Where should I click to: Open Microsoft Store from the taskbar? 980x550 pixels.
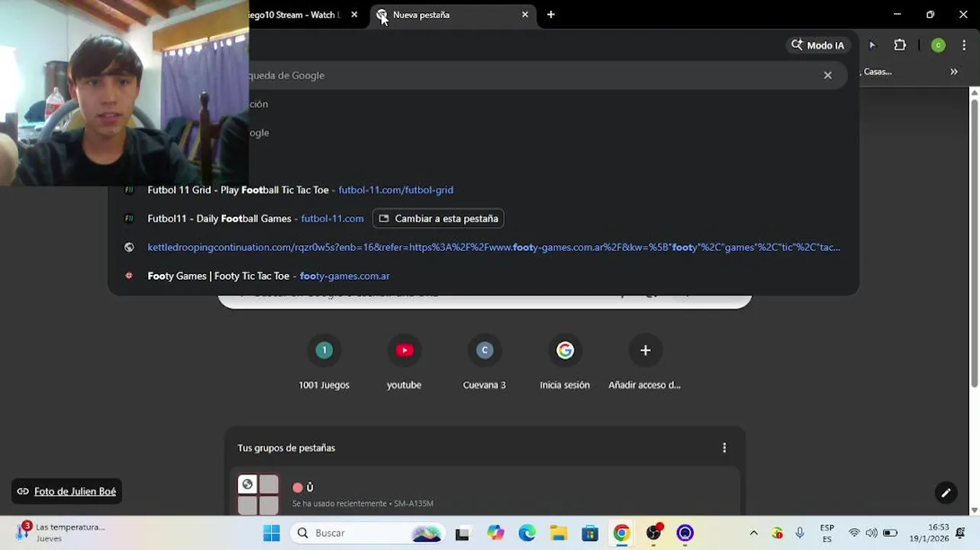[590, 533]
